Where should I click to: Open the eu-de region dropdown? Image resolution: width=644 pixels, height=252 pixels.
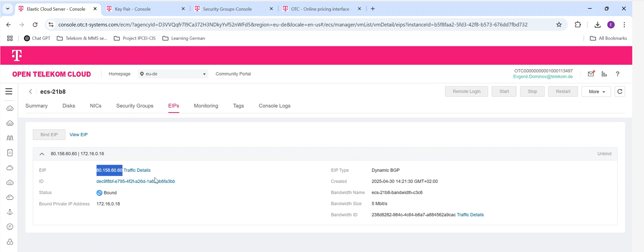(x=173, y=74)
